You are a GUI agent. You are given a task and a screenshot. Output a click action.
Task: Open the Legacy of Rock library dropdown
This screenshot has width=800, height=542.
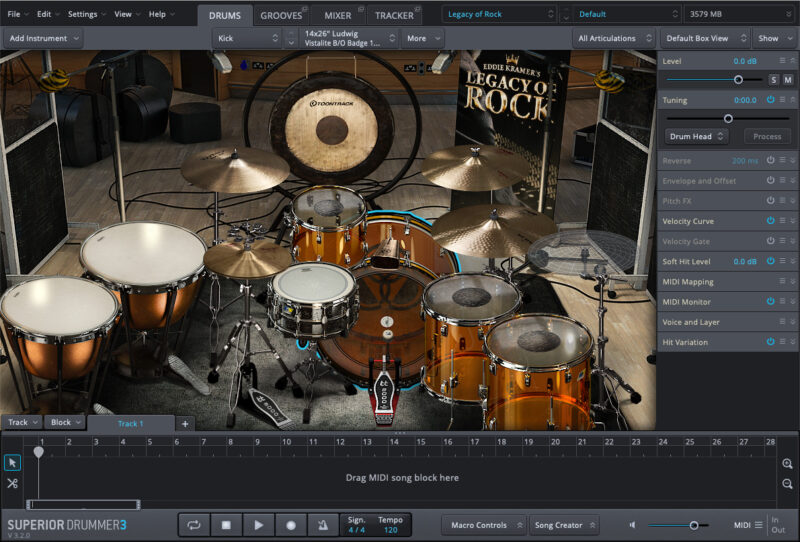pyautogui.click(x=499, y=14)
